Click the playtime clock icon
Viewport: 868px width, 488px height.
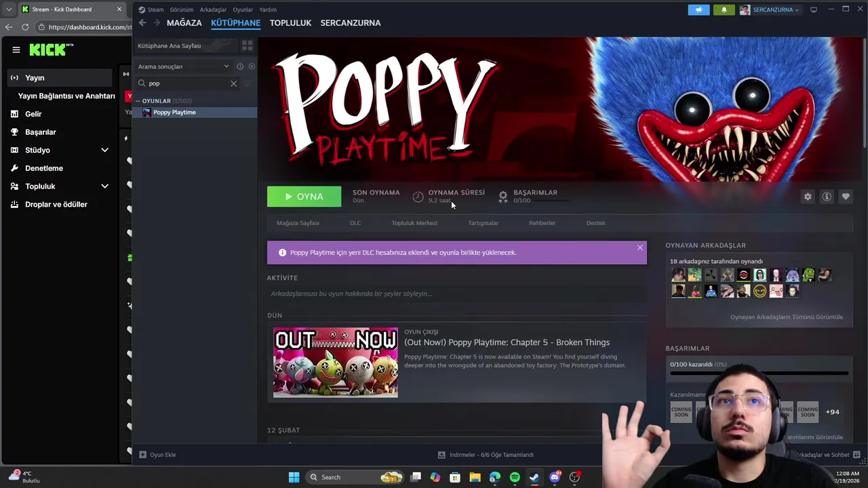point(418,197)
